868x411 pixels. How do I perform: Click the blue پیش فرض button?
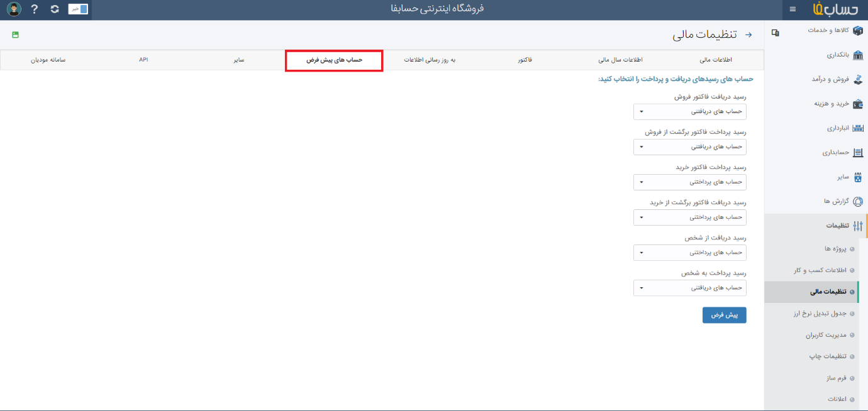725,315
